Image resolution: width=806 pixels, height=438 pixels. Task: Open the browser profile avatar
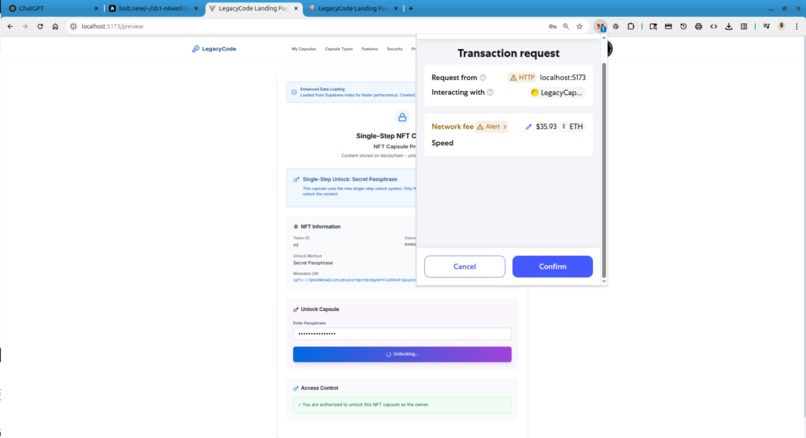(781, 26)
